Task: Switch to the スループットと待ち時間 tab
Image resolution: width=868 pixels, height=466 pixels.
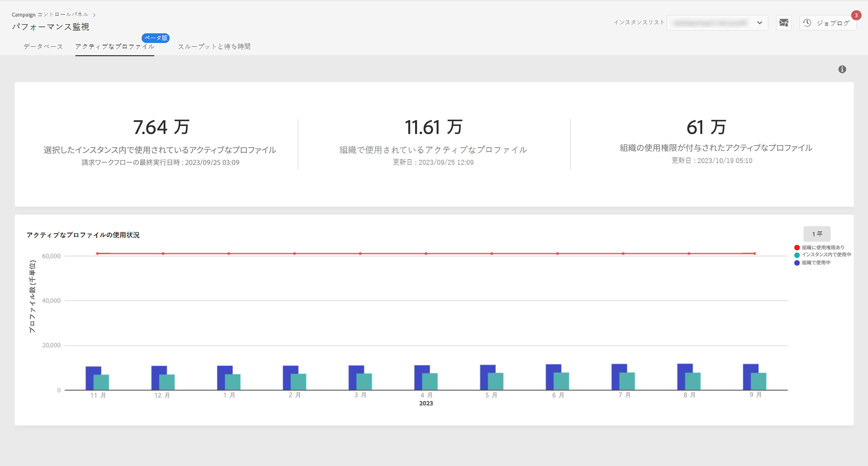Action: coord(214,47)
